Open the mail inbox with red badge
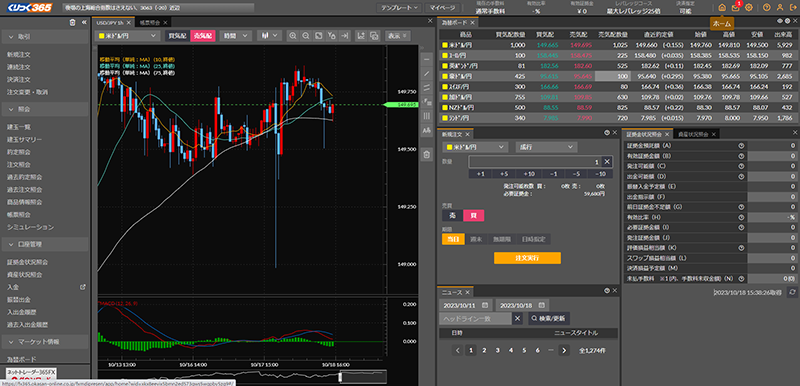800x386 pixels. point(735,8)
